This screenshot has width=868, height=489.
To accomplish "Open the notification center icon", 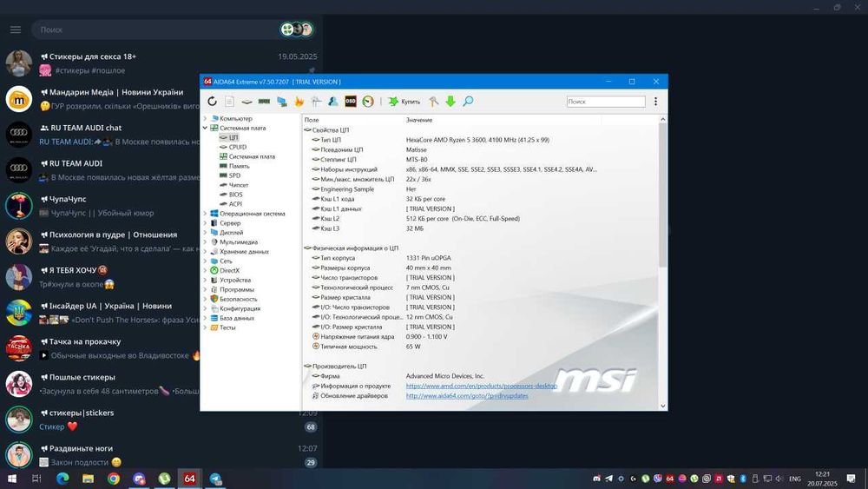I will point(851,479).
